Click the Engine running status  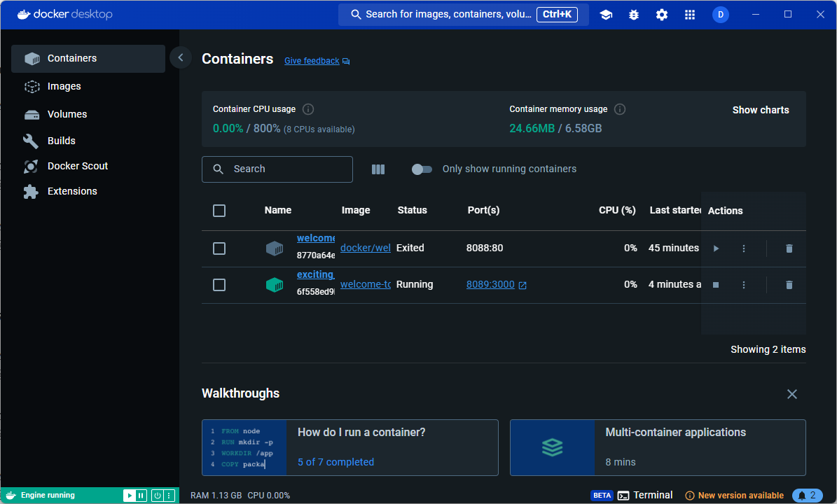48,496
